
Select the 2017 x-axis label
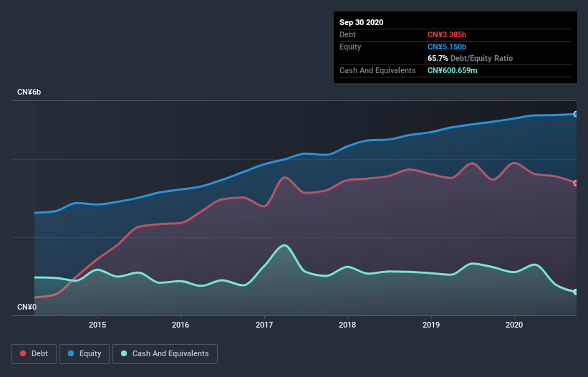click(x=264, y=325)
